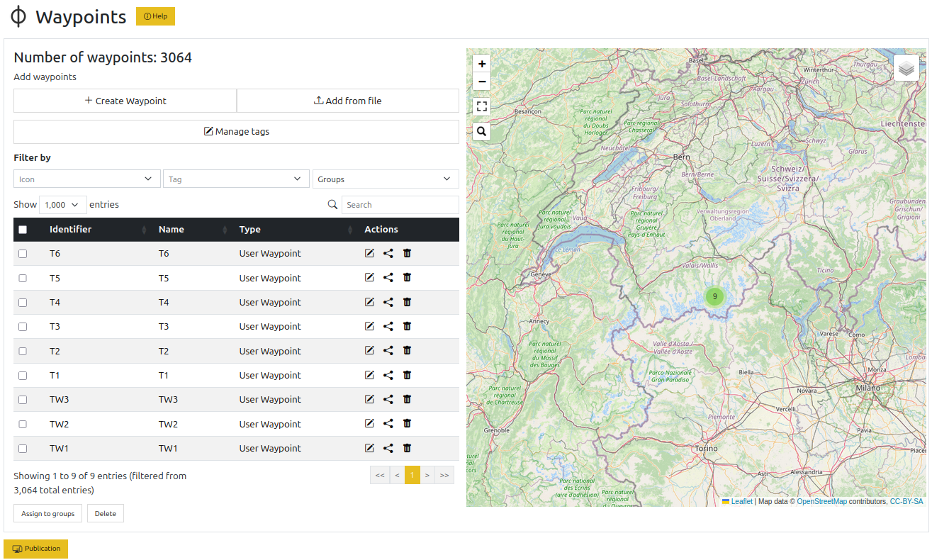Open the CC-BY-SA license link

click(x=906, y=501)
